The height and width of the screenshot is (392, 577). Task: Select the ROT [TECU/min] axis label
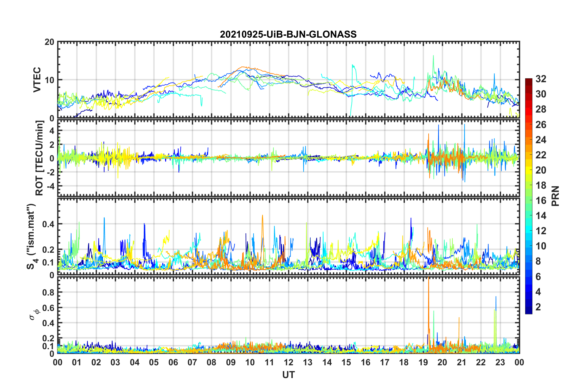click(x=39, y=158)
